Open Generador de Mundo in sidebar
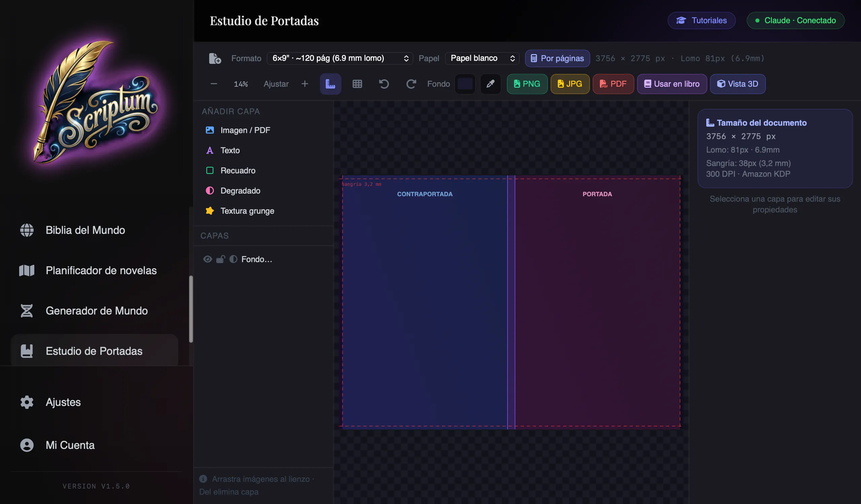861x504 pixels. (94, 310)
